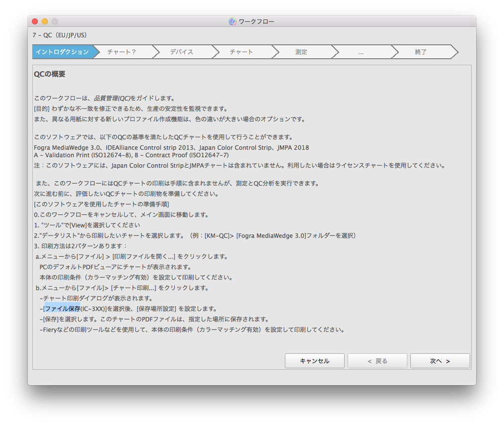Click the 3. 印刷方法は2パターンあります line
Viewport: 504px width, 425px height.
pyautogui.click(x=81, y=246)
